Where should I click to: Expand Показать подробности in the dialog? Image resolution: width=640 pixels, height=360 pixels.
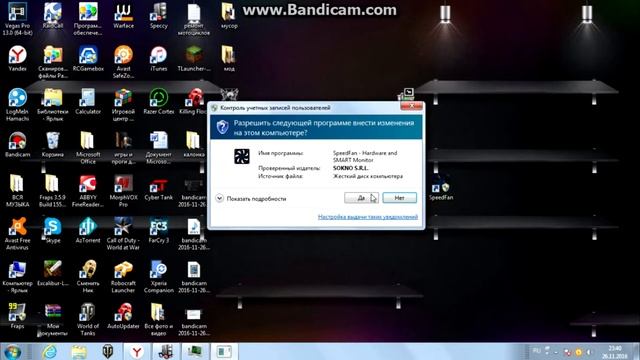click(x=251, y=199)
